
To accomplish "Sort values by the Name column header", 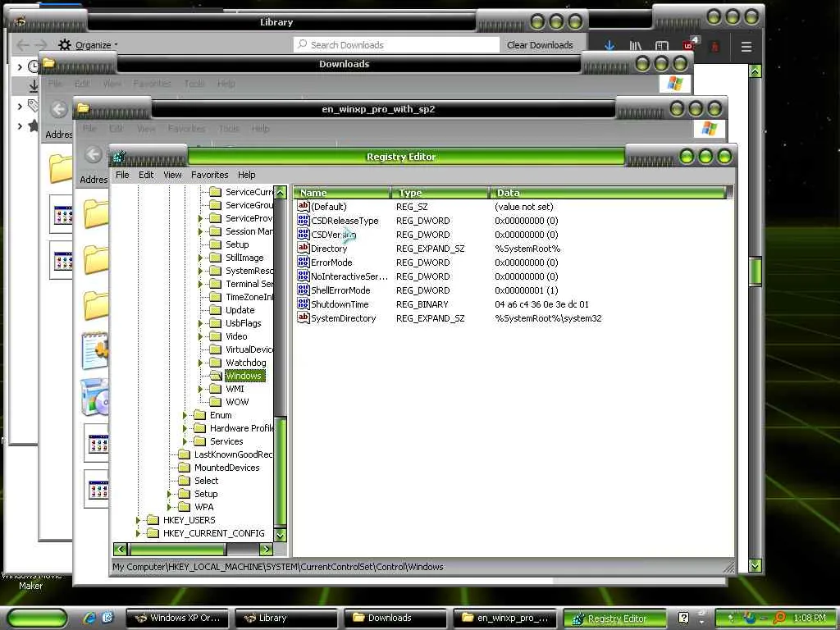I will click(x=342, y=193).
